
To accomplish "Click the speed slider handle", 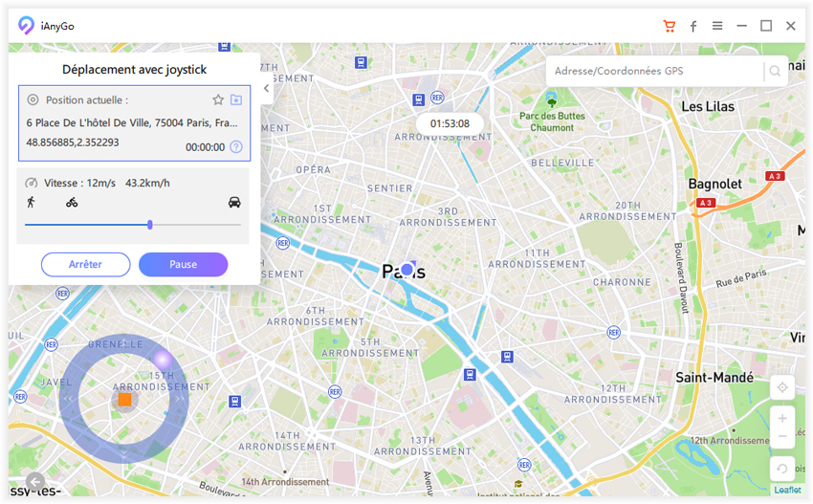I will (x=150, y=225).
